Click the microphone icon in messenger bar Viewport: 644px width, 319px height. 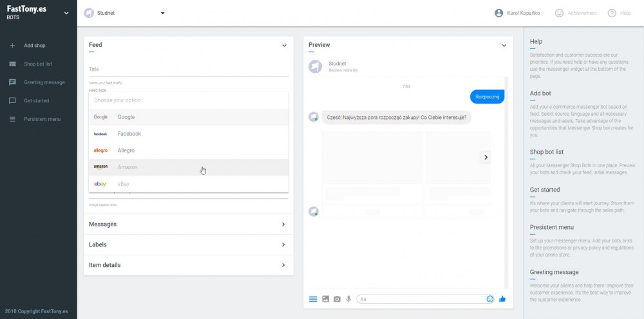348,299
